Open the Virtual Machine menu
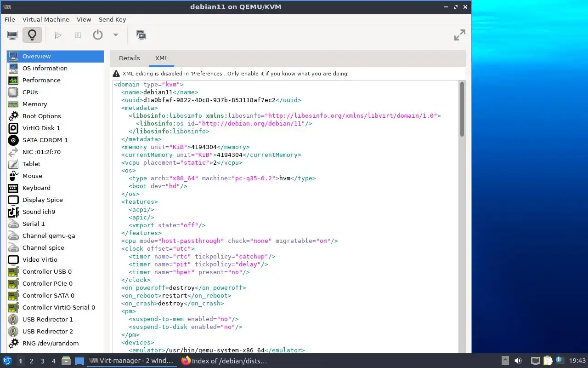This screenshot has width=588, height=368. point(46,19)
